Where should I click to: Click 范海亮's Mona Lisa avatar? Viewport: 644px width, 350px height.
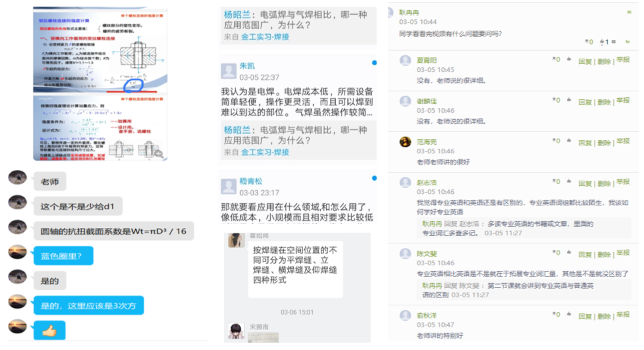pyautogui.click(x=405, y=142)
